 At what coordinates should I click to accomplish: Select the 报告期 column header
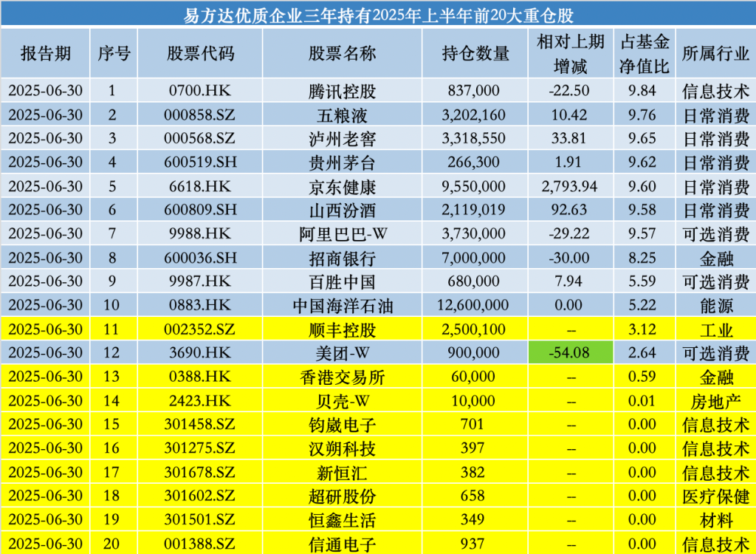[x=45, y=54]
